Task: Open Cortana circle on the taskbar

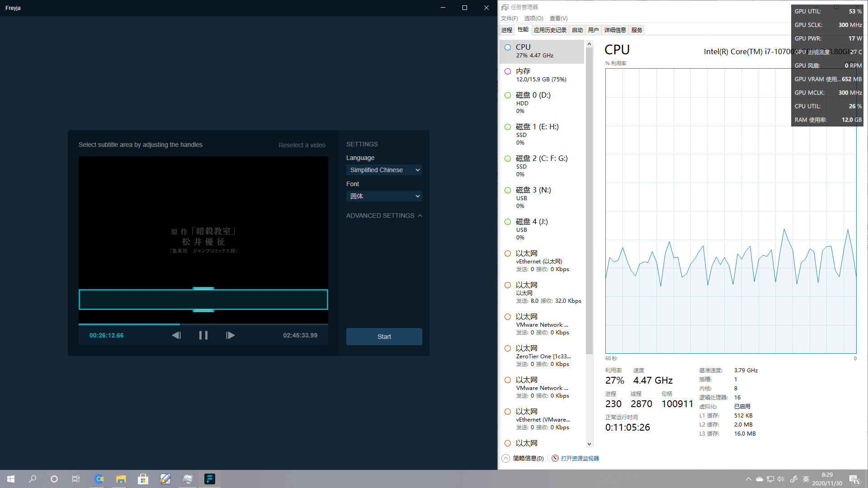Action: (54, 479)
